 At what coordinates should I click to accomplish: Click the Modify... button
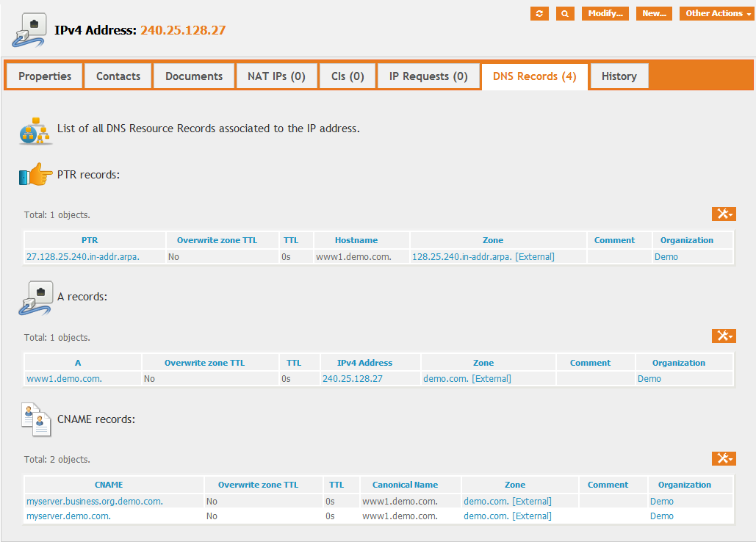coord(605,14)
